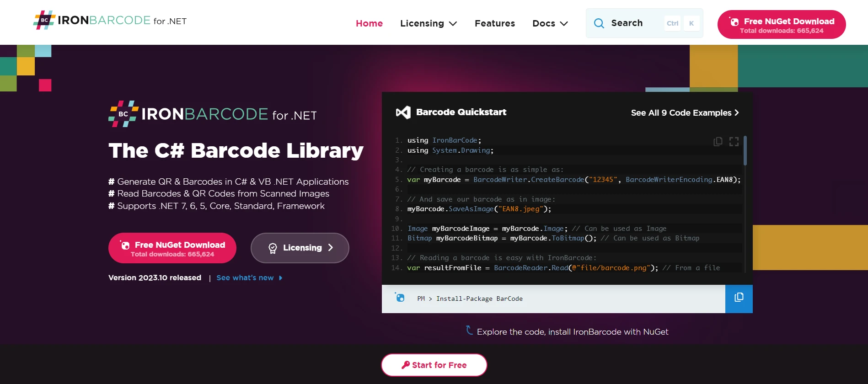Click the code panel vertical scrollbar
The image size is (868, 384).
click(745, 151)
